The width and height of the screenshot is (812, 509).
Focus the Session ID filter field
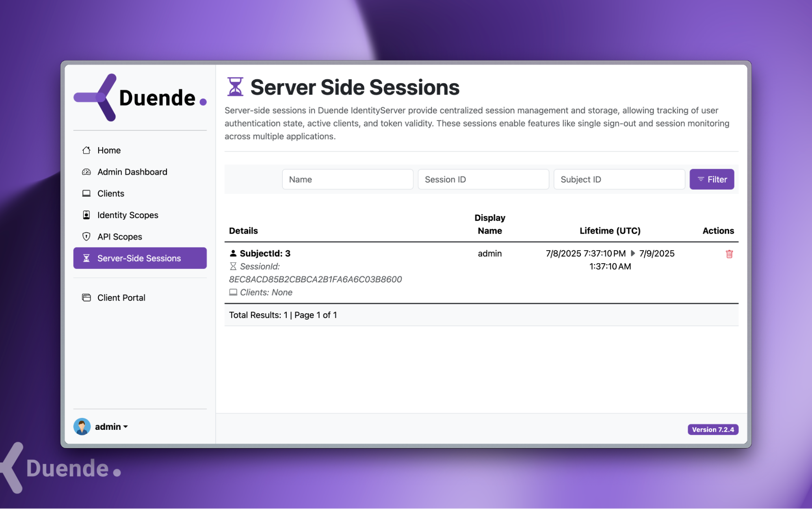[x=483, y=179]
